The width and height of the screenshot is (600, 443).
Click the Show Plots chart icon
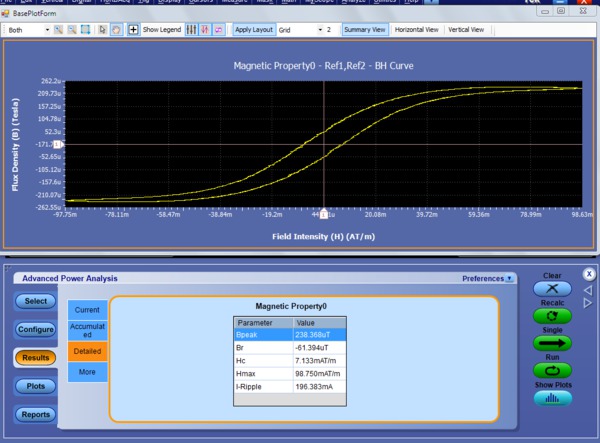point(552,396)
